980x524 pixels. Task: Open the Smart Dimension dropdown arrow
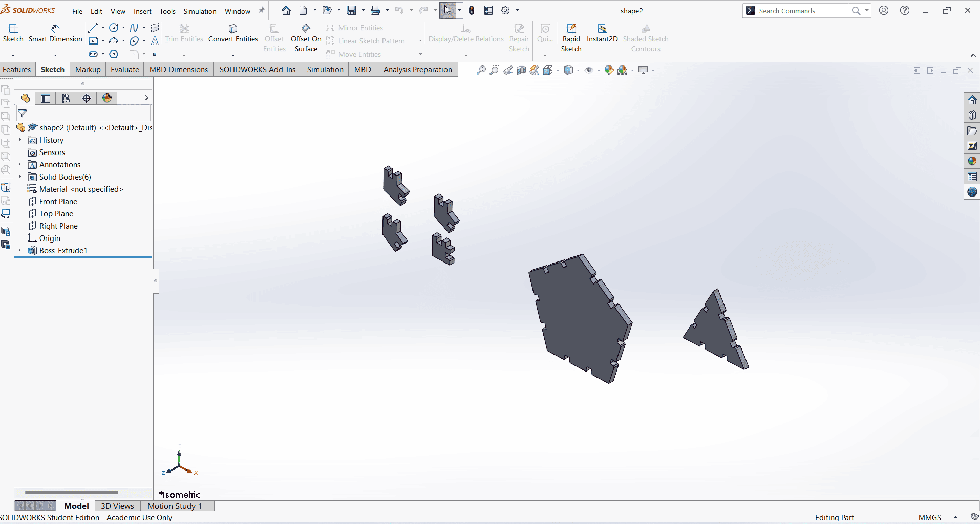click(55, 55)
